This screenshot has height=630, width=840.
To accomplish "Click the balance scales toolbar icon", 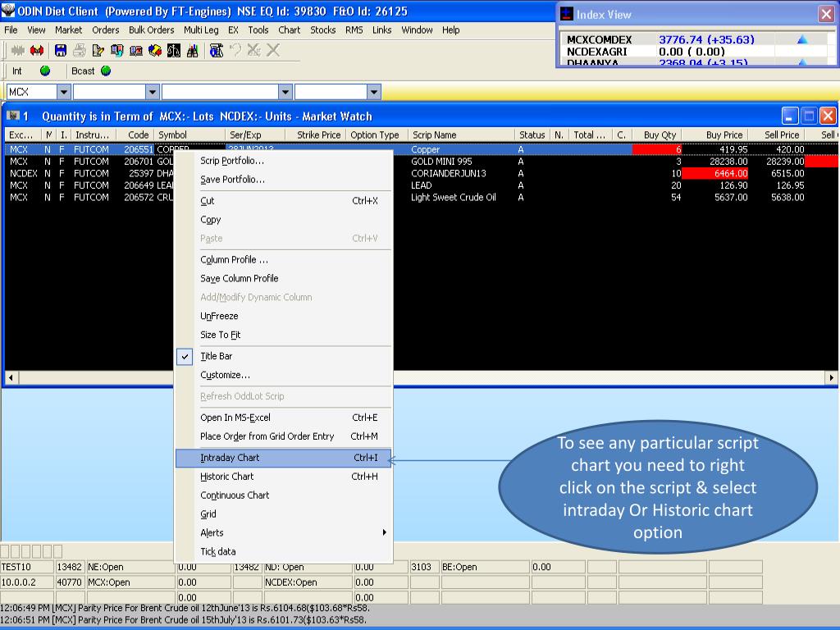I will pos(174,50).
